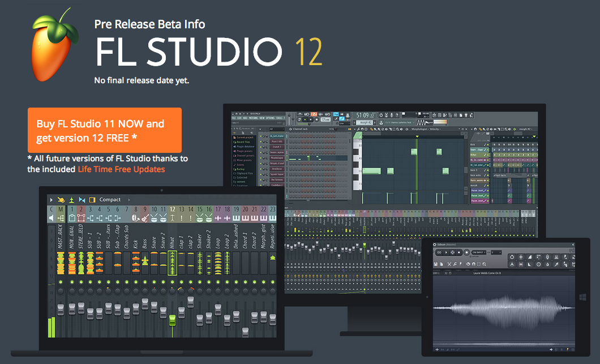Click Edison zoom magnifier icon
Screen dimensions: 600x364
(x=484, y=264)
